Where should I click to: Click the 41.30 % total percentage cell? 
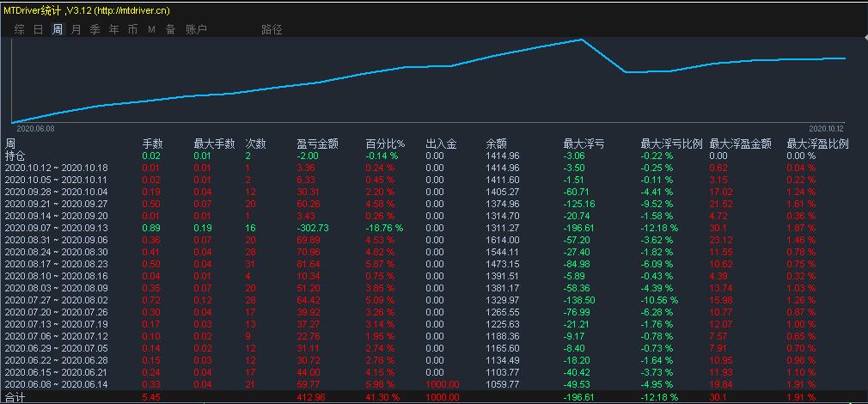[x=381, y=397]
